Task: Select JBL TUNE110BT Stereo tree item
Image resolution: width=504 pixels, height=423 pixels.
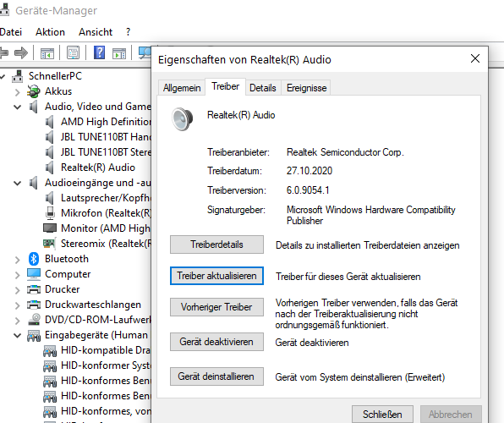Action: 106,152
